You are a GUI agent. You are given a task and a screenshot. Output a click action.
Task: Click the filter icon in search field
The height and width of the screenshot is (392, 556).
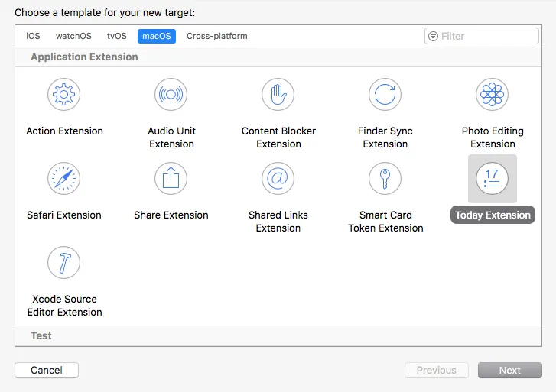[x=434, y=36]
